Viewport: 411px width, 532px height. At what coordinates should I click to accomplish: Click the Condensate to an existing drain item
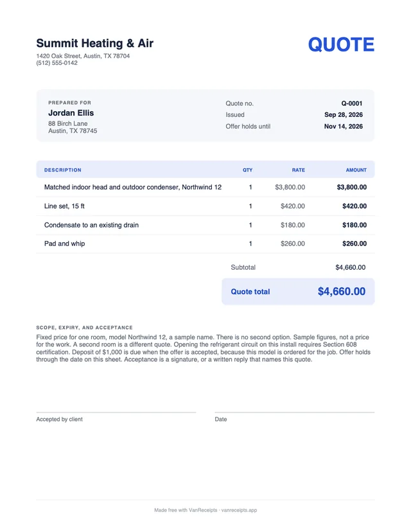[92, 225]
